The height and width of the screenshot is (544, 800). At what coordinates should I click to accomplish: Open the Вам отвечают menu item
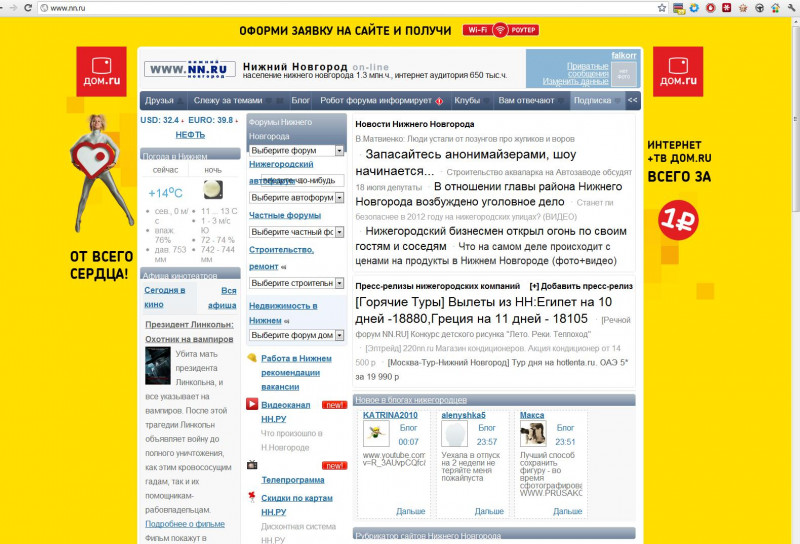tap(526, 101)
